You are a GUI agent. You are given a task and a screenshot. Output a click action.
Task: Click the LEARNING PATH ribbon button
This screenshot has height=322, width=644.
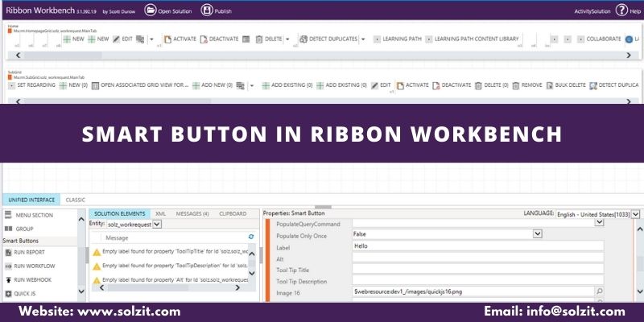tap(398, 39)
